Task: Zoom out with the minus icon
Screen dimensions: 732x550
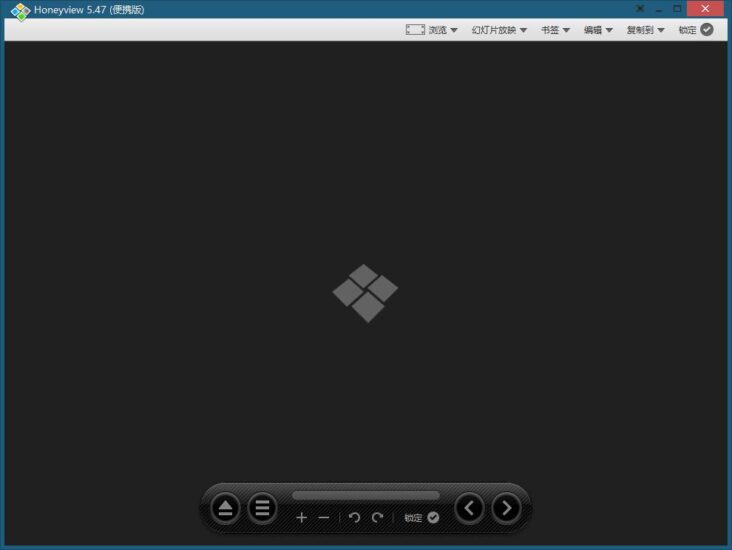Action: (x=323, y=518)
